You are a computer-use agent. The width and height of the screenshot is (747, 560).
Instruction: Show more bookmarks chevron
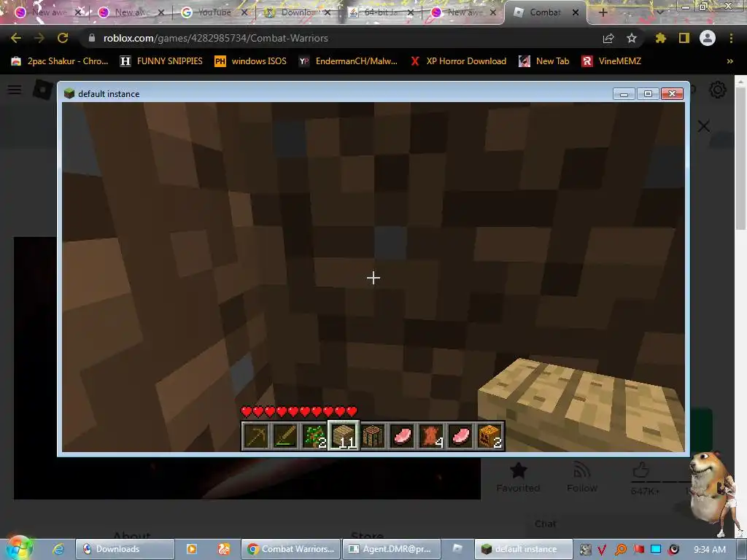pos(729,61)
